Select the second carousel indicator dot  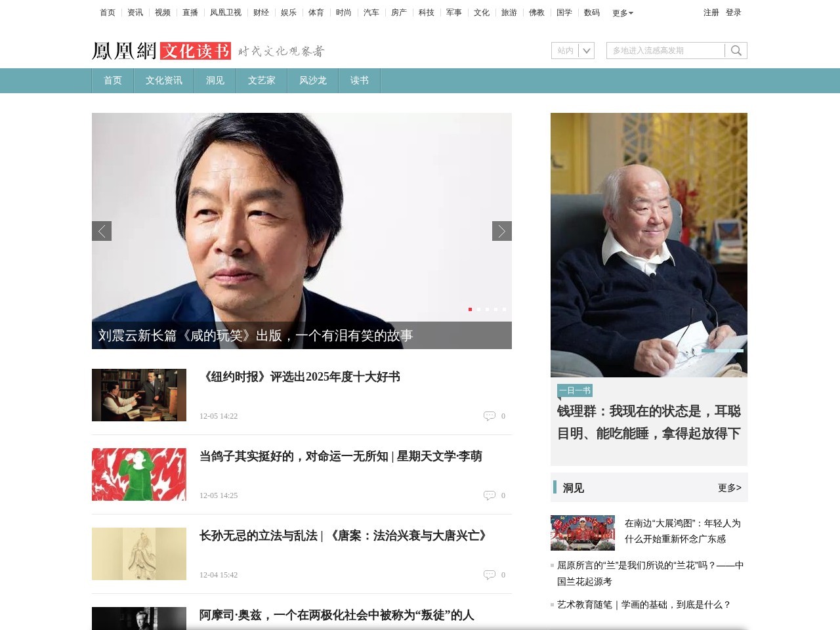478,309
